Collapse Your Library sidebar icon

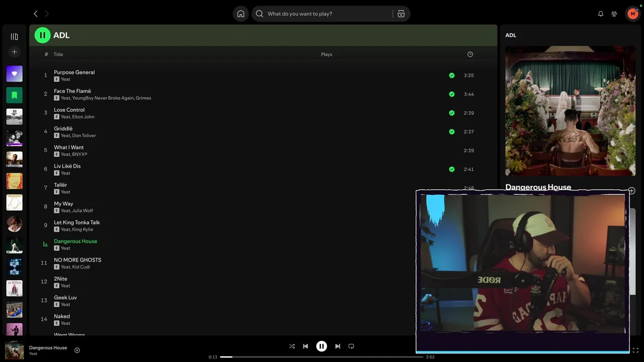coord(14,36)
